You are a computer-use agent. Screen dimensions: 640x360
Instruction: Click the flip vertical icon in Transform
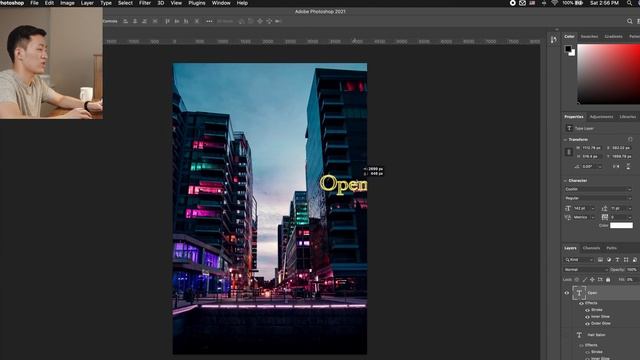pos(628,167)
